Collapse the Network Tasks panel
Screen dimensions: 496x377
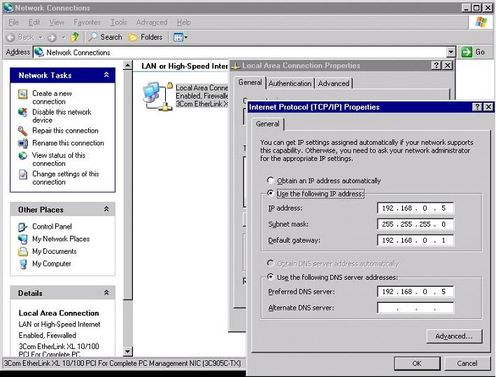point(106,75)
